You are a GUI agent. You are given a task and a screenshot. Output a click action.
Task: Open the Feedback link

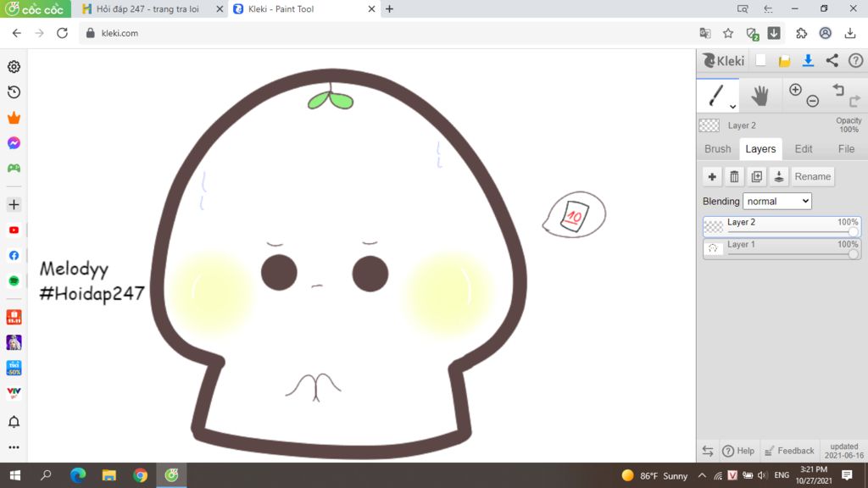point(789,451)
